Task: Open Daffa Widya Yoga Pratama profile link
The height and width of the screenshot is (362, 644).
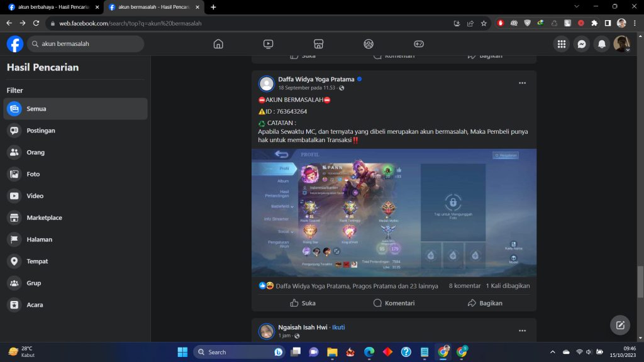Action: [316, 79]
